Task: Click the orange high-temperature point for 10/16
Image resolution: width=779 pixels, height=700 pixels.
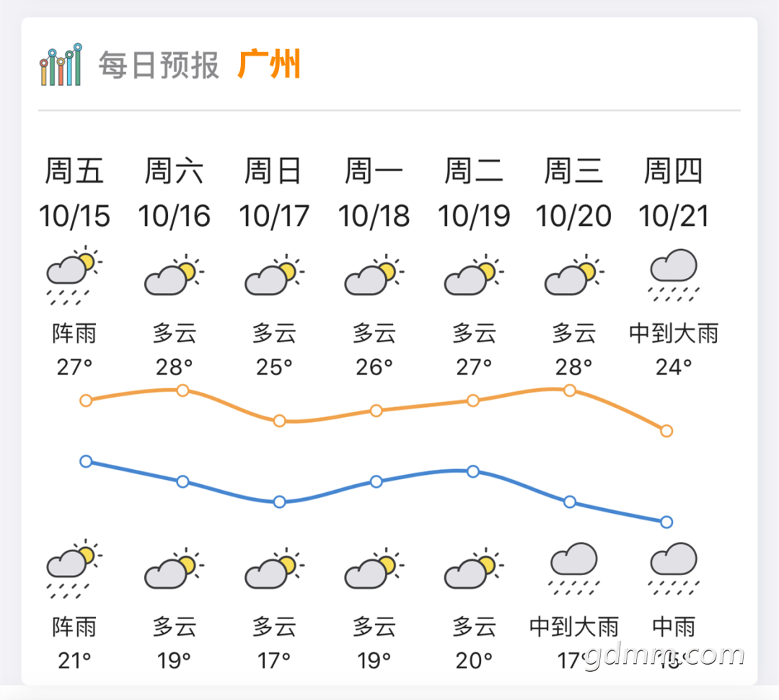Action: click(x=182, y=390)
